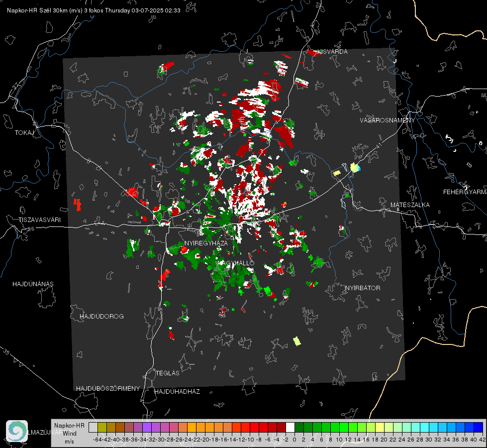
Task: Click the '42' legend scale value
Action: [483, 440]
